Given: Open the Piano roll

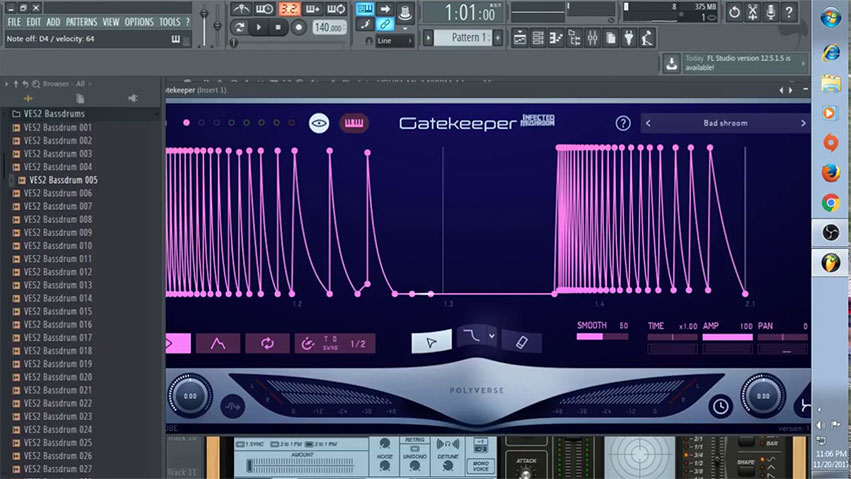Looking at the screenshot, I should point(556,38).
